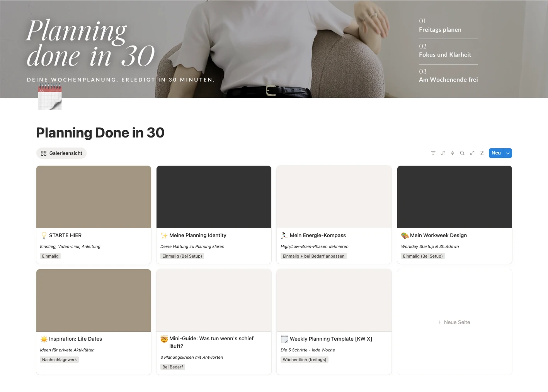Open the Mein Workweek Design page
Image resolution: width=548 pixels, height=392 pixels.
[x=438, y=236]
